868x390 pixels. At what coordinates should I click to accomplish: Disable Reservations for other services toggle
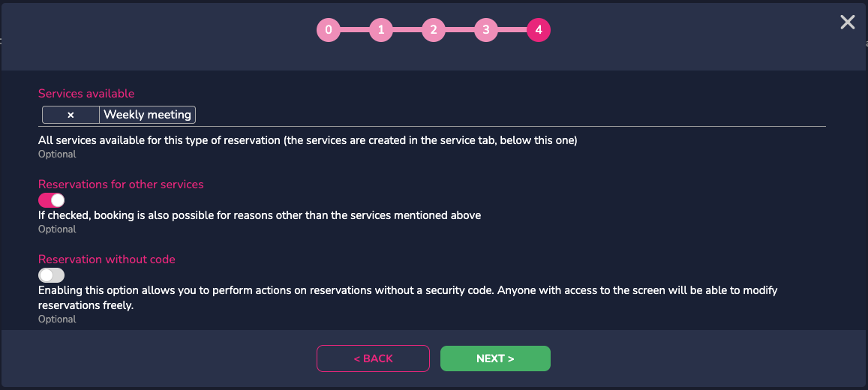pos(52,200)
